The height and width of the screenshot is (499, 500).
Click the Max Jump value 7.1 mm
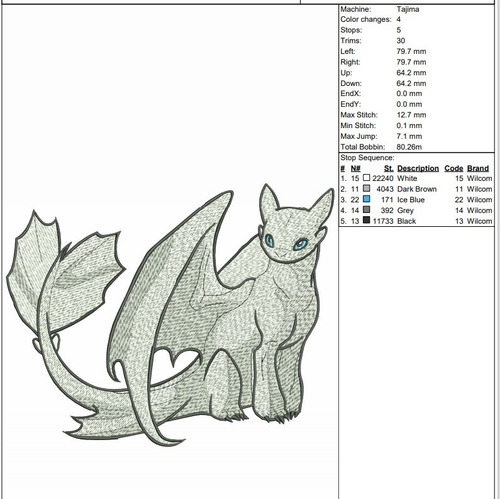[x=409, y=136]
